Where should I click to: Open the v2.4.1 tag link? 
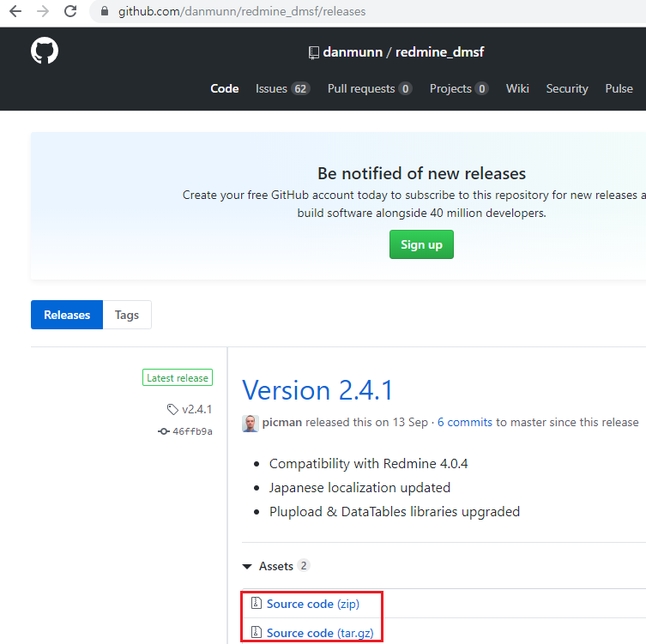197,409
